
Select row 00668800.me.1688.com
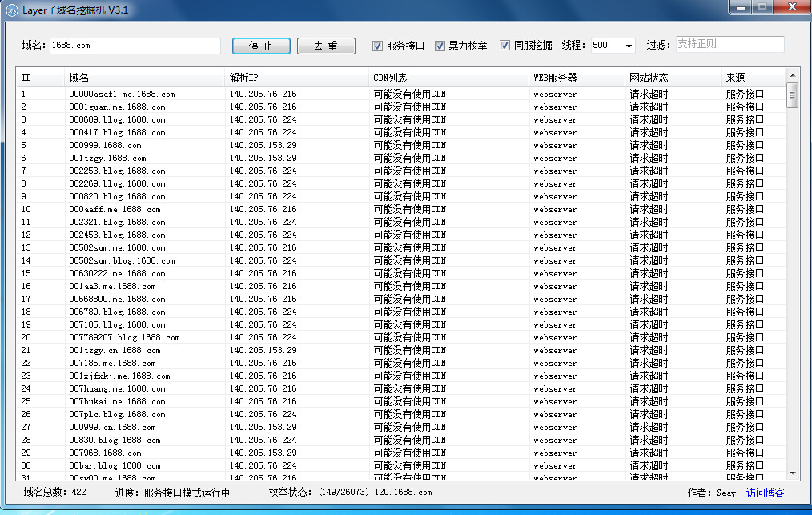[401, 299]
